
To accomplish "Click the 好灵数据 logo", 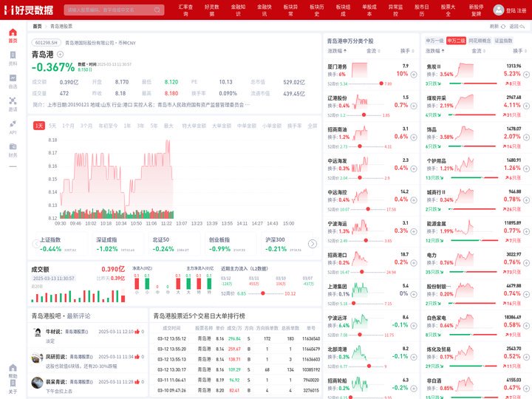I will tap(29, 10).
